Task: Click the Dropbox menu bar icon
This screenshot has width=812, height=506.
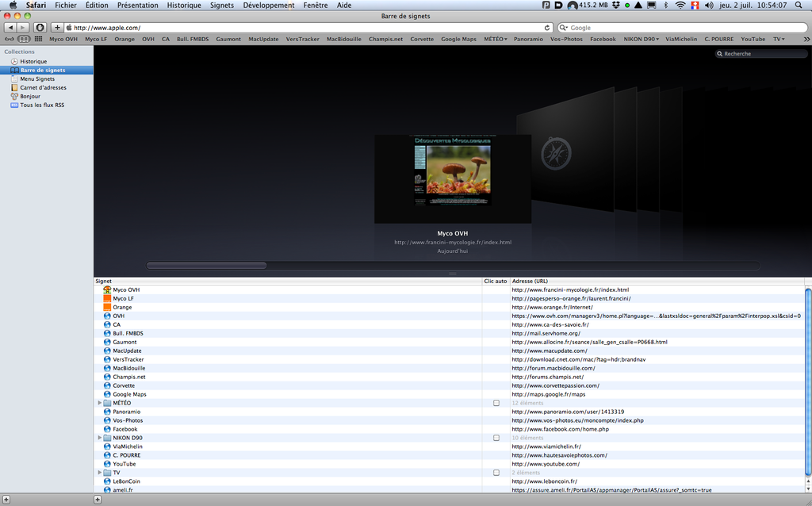Action: tap(615, 6)
